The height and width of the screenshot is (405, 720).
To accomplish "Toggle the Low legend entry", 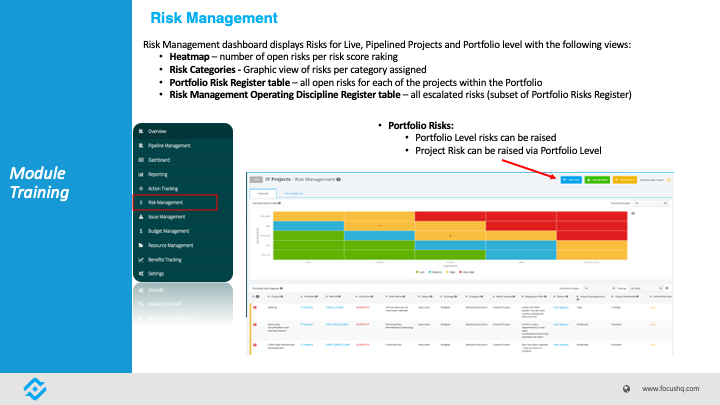I will point(420,272).
